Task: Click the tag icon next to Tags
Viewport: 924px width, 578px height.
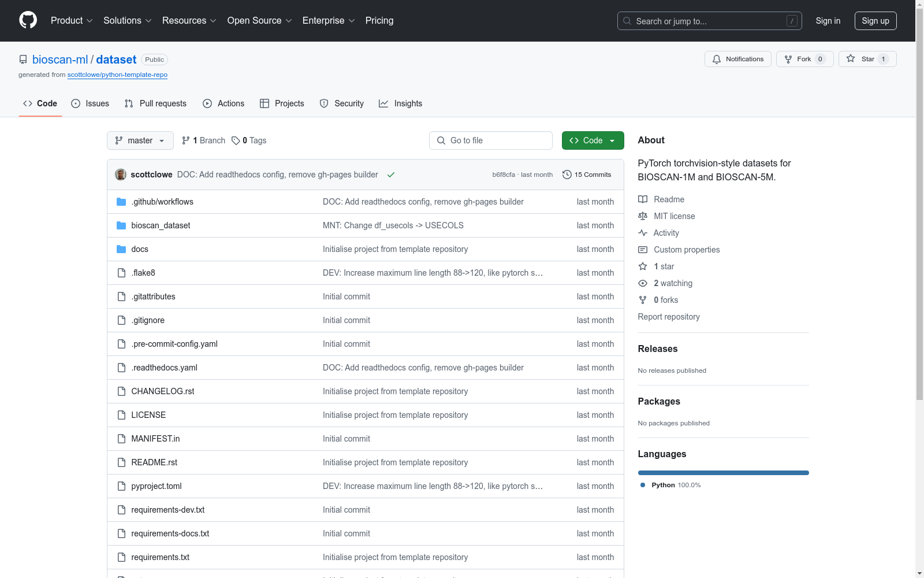Action: (236, 140)
